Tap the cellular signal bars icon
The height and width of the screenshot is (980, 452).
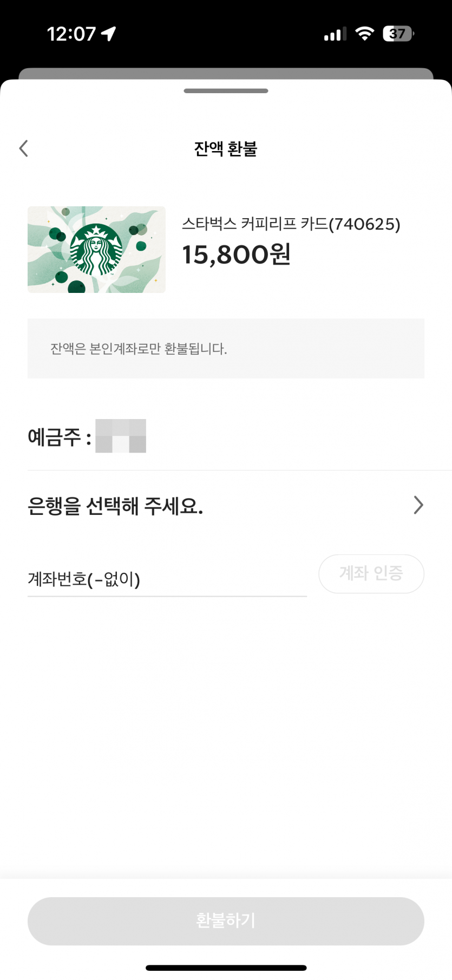click(335, 35)
